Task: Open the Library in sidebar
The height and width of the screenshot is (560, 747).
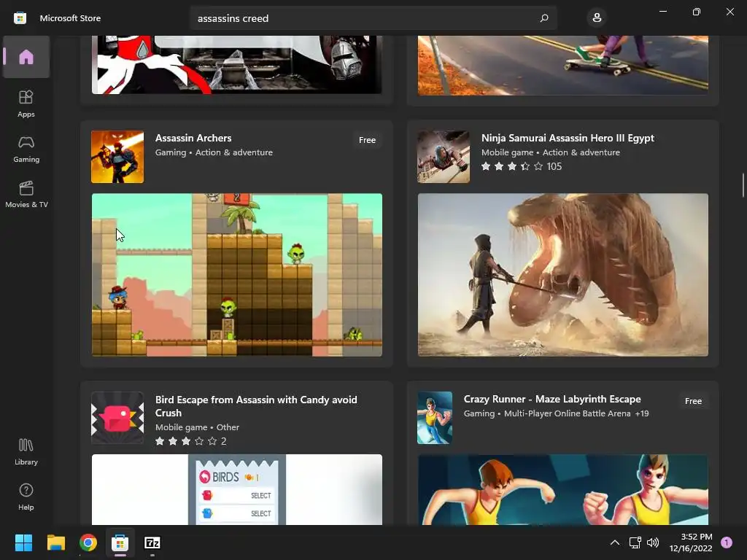Action: tap(26, 451)
